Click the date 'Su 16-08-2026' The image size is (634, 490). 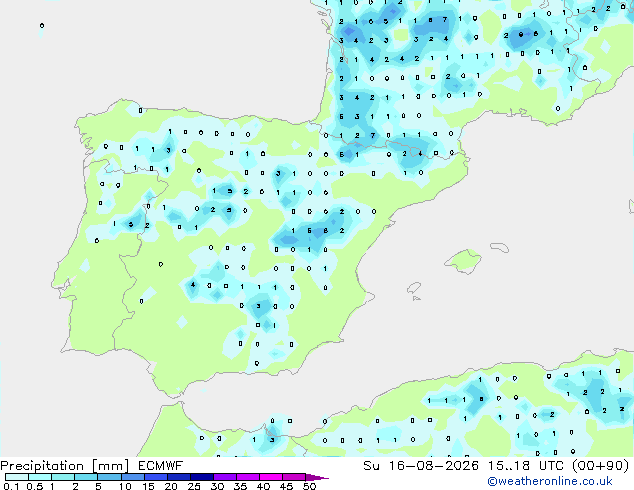[x=421, y=466]
